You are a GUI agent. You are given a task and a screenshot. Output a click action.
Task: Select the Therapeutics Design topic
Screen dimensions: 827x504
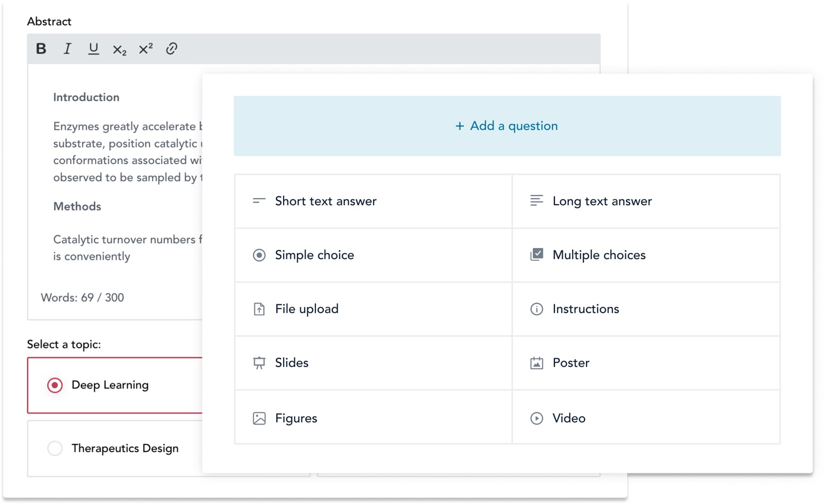[x=55, y=448]
